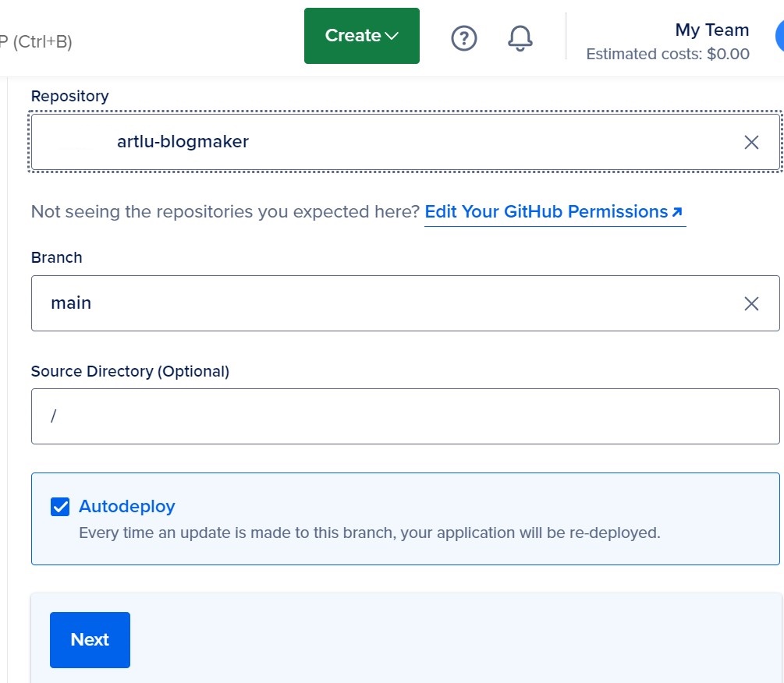
Task: Open the help question mark icon
Action: [x=464, y=37]
